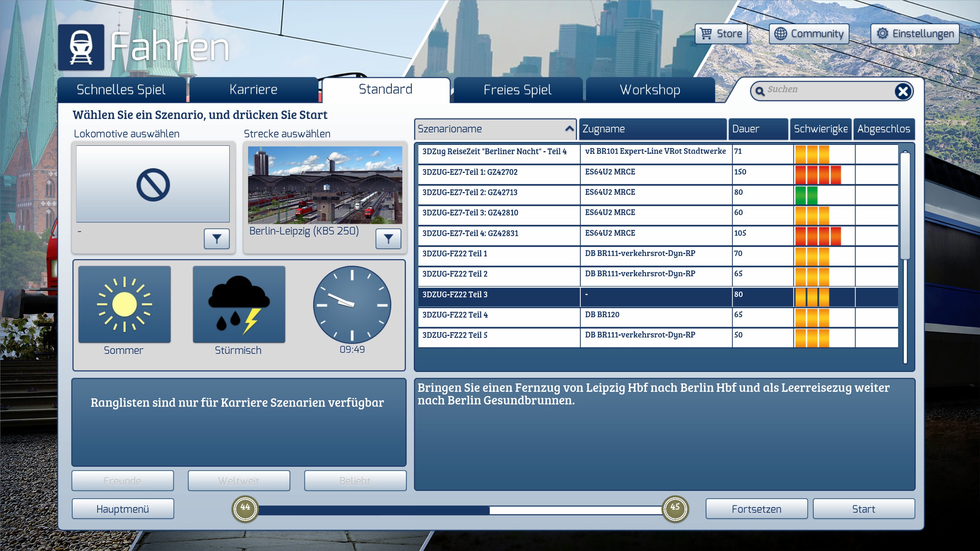Open the route filter dropdown
This screenshot has height=551, width=980.
click(388, 239)
